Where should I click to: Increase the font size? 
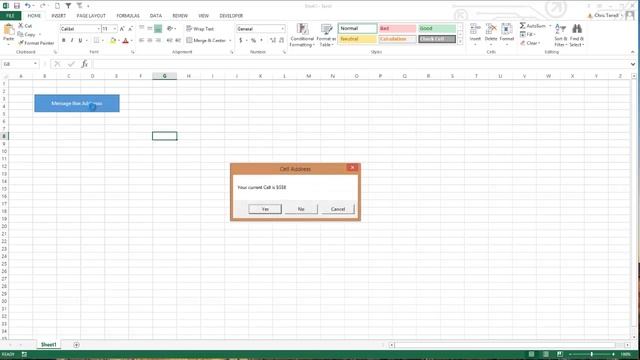pyautogui.click(x=122, y=29)
